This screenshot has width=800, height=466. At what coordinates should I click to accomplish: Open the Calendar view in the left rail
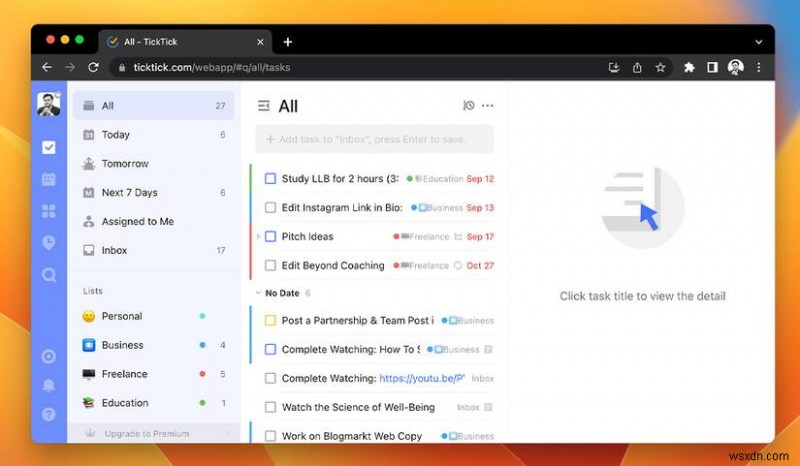(x=48, y=179)
